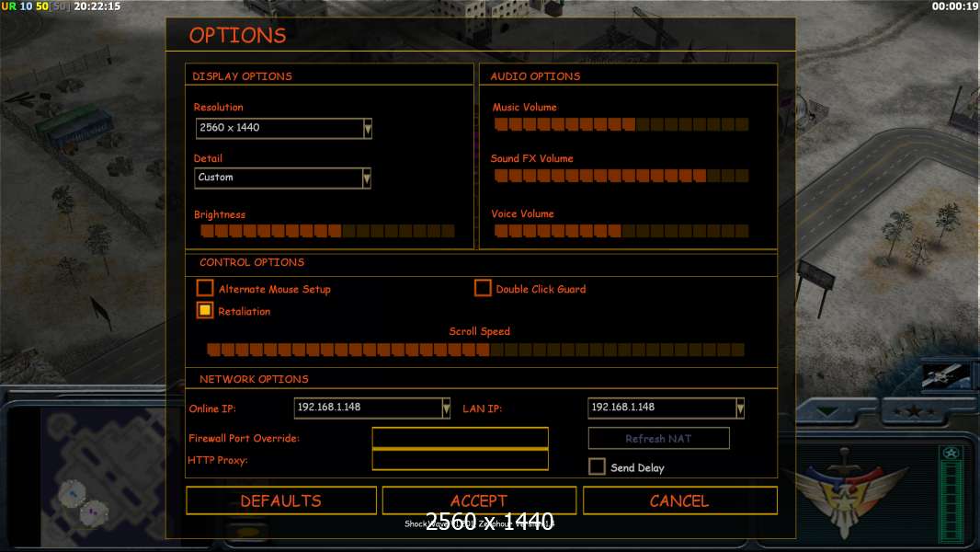The image size is (980, 552).
Task: Adjust the Music Volume slider
Action: (x=621, y=124)
